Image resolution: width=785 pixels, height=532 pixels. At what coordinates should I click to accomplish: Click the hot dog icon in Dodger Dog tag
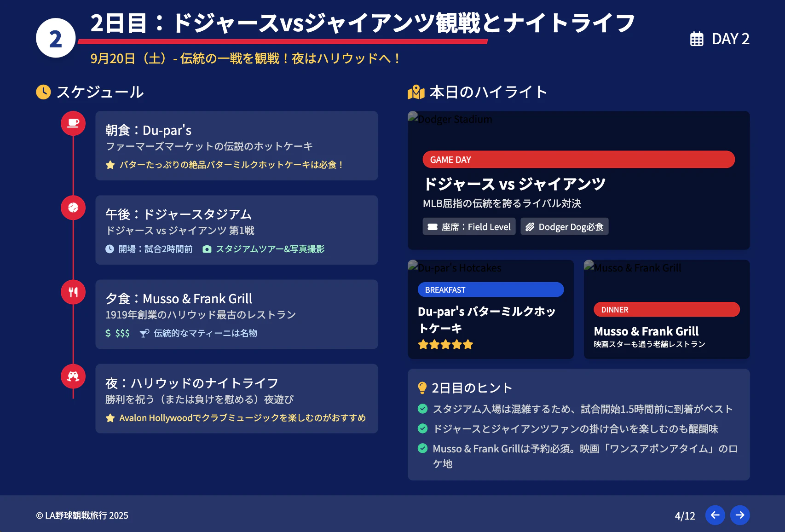[530, 227]
